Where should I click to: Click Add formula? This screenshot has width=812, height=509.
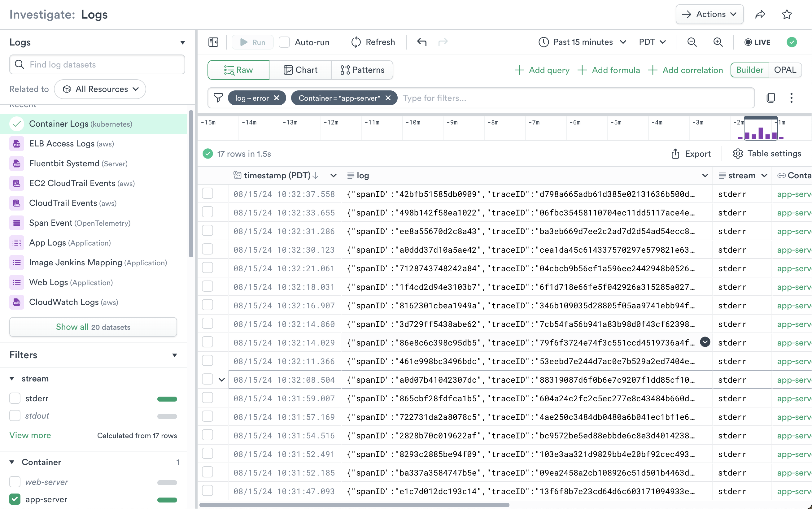(609, 70)
